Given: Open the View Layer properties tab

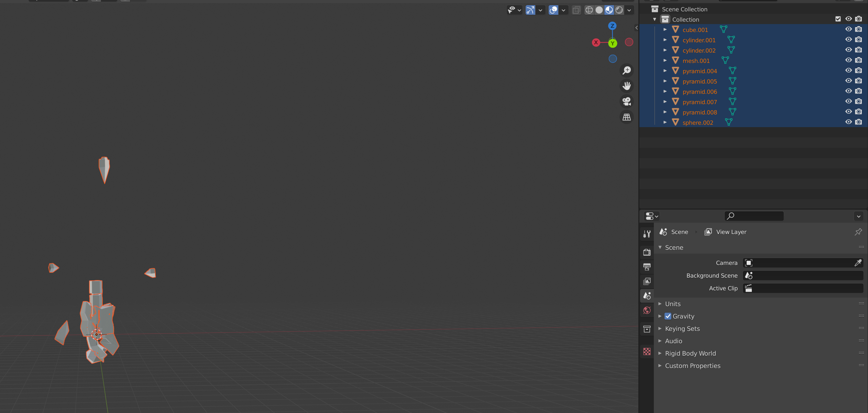Looking at the screenshot, I should tap(647, 281).
